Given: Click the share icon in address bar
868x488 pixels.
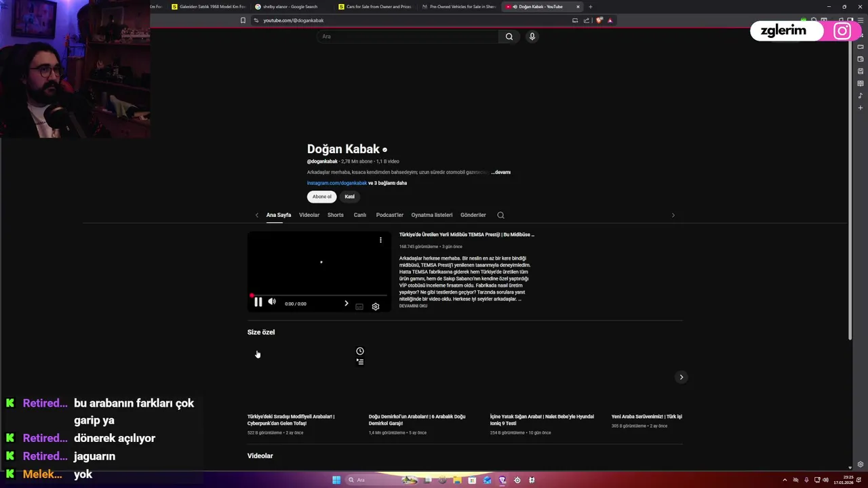Looking at the screenshot, I should pos(587,20).
